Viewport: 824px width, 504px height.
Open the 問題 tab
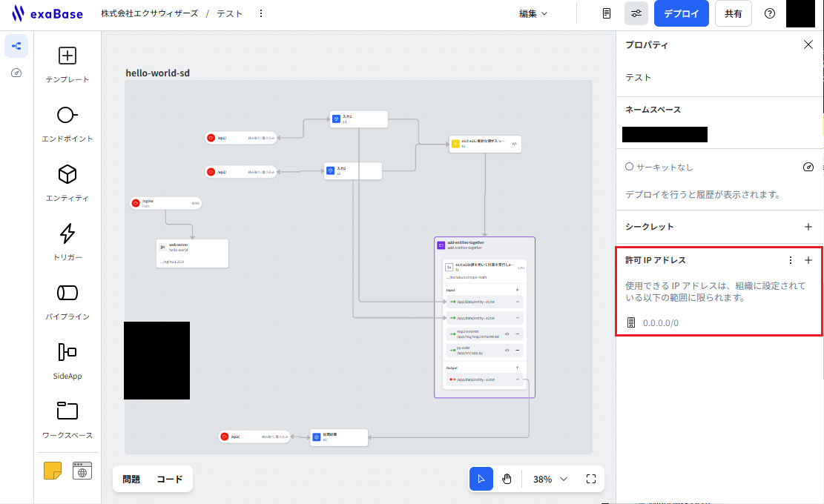coord(131,479)
